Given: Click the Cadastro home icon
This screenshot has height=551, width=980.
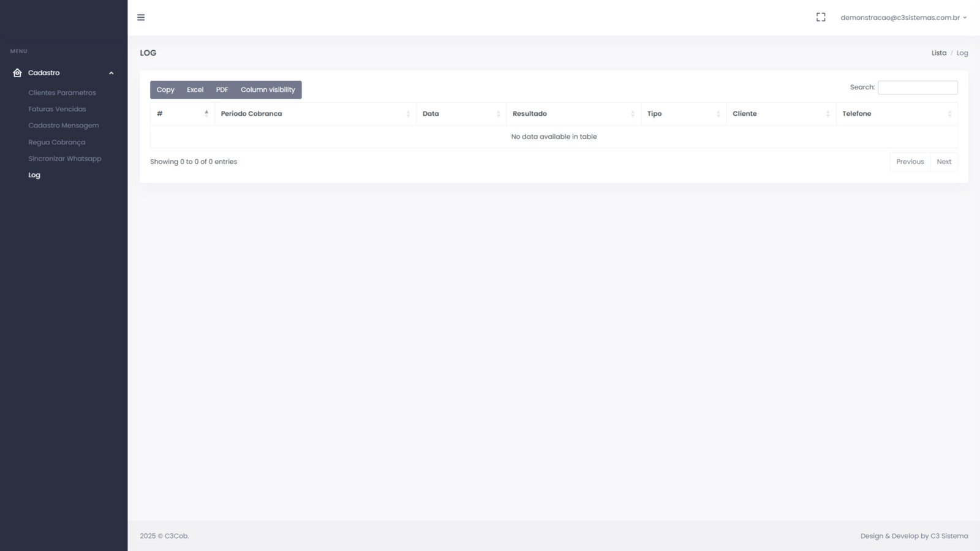Looking at the screenshot, I should (x=17, y=73).
